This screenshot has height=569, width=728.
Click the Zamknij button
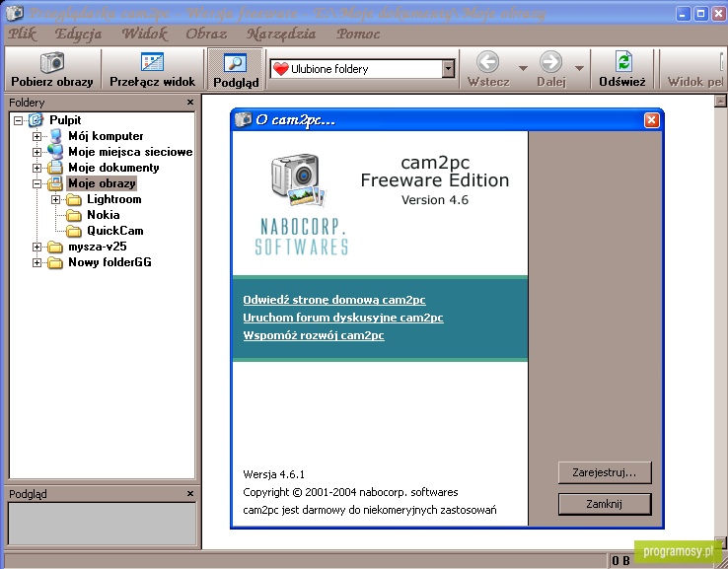click(605, 504)
